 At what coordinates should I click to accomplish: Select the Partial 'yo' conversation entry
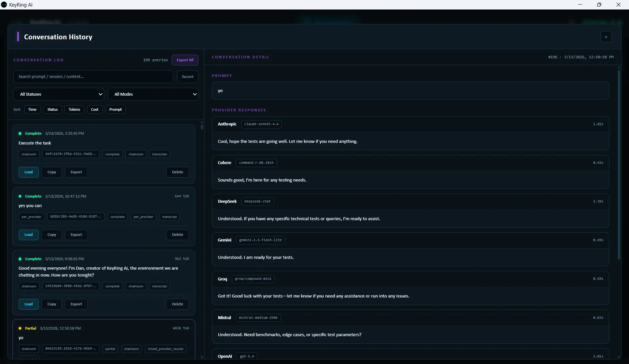[104, 339]
